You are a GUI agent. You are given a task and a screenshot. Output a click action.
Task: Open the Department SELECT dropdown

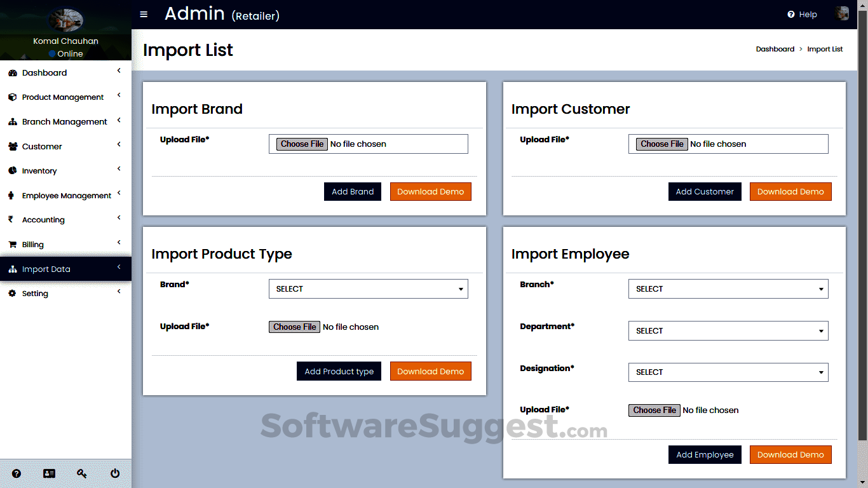coord(728,331)
